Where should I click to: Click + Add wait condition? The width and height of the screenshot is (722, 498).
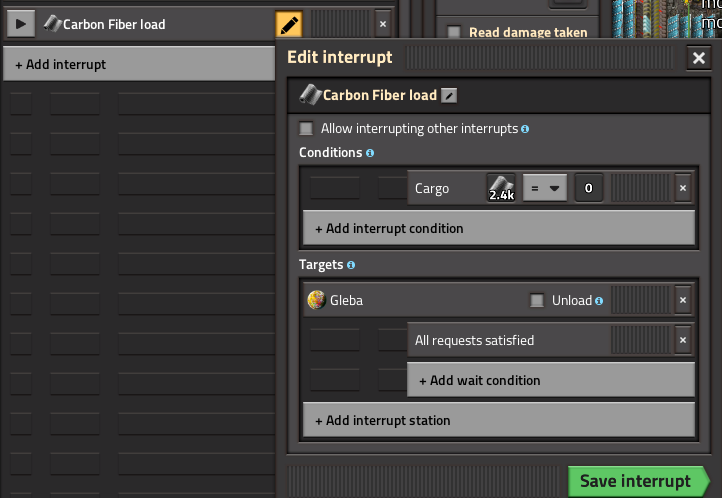[x=550, y=380]
